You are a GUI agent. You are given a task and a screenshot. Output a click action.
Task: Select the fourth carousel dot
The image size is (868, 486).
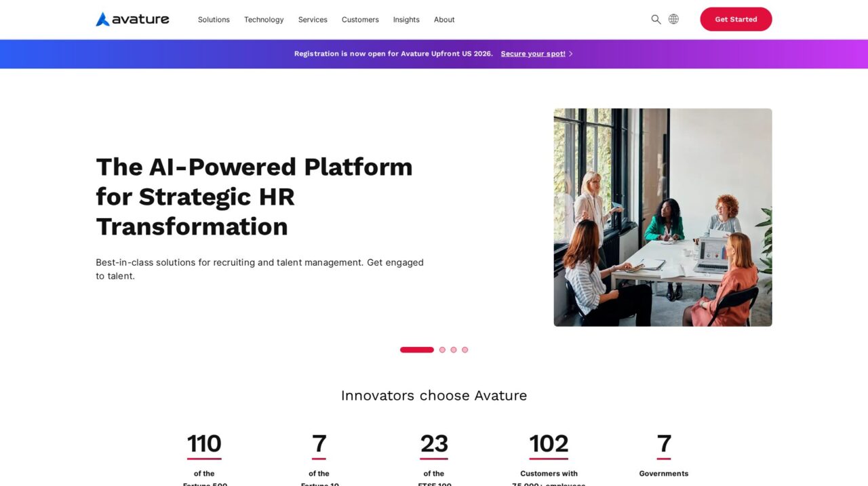pos(465,349)
